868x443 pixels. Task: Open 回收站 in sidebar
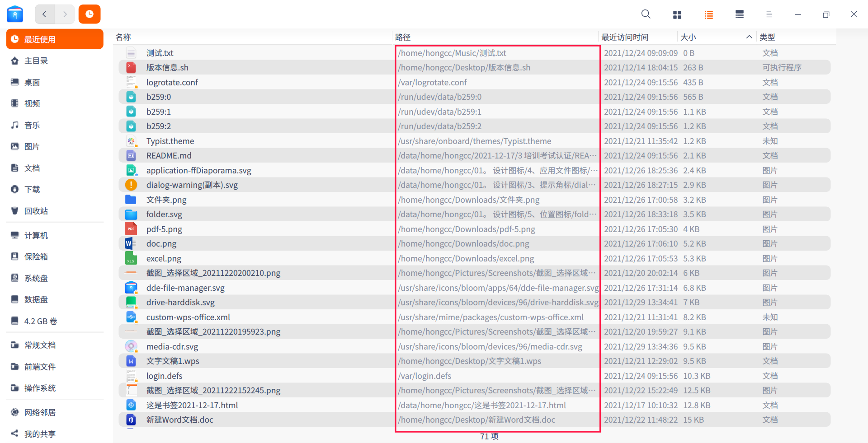click(55, 211)
